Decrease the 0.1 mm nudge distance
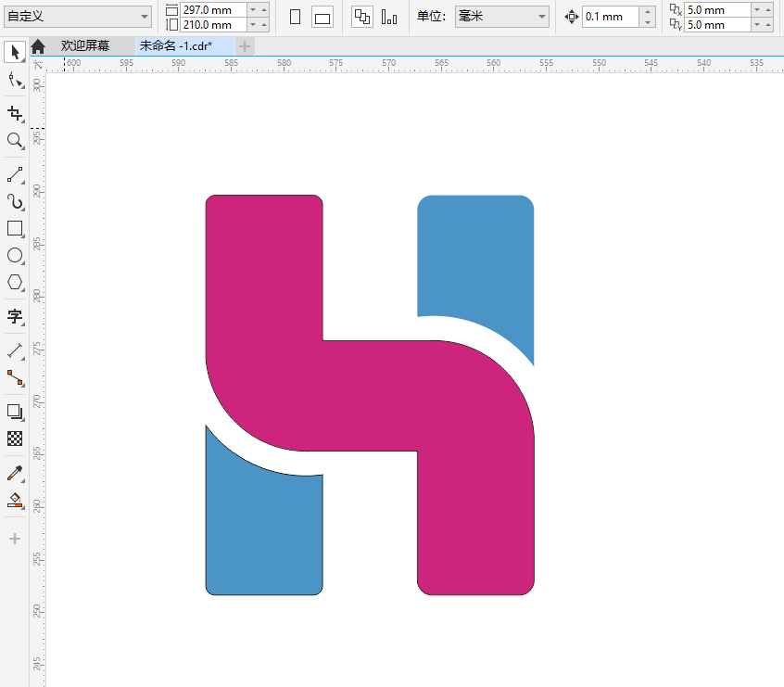This screenshot has height=687, width=784. [x=648, y=22]
